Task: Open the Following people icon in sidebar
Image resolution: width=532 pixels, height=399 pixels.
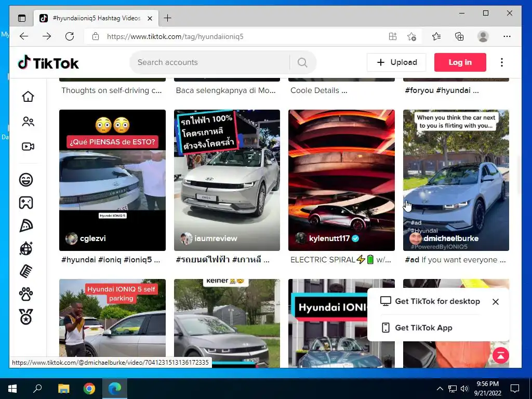Action: click(28, 122)
